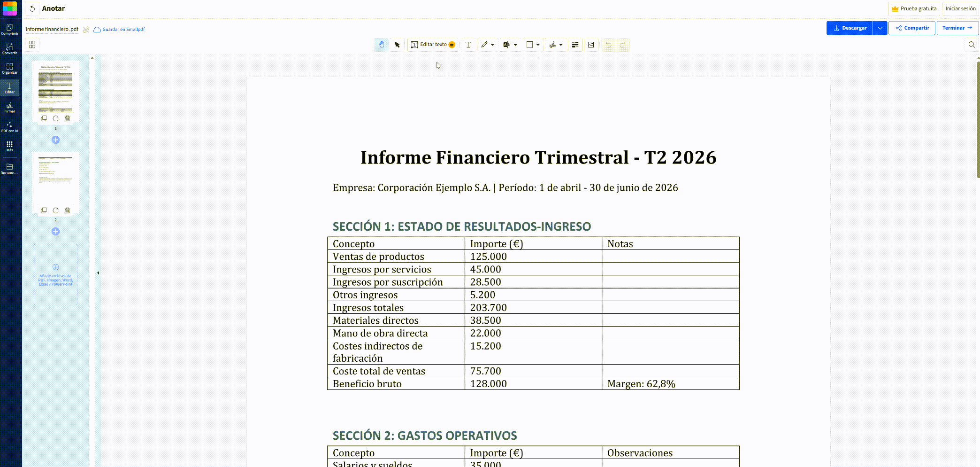Screen dimensions: 980x467
Task: Expand the highlight tool options arrow
Action: pyautogui.click(x=515, y=45)
